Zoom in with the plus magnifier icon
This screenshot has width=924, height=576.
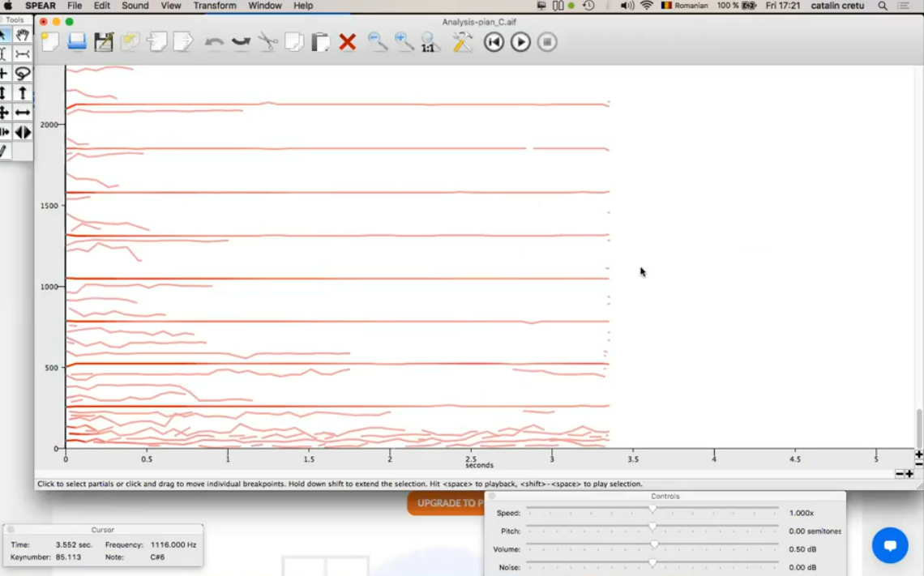pos(404,42)
